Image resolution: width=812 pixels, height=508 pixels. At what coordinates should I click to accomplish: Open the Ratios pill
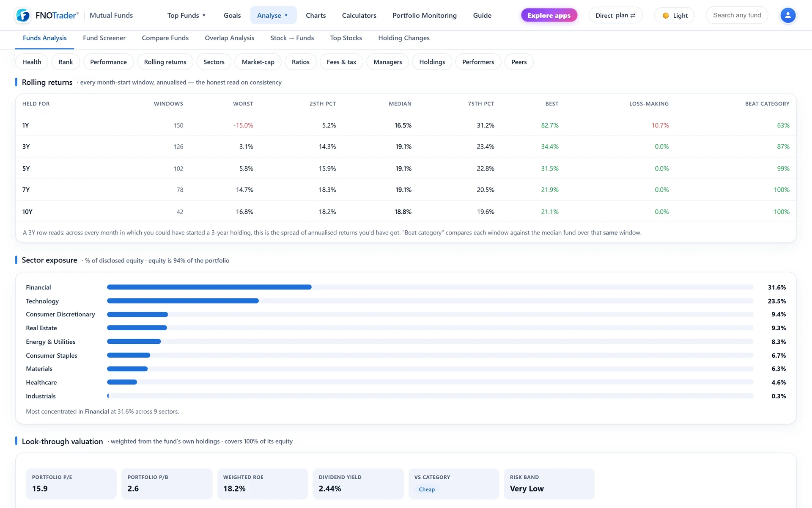click(x=301, y=62)
